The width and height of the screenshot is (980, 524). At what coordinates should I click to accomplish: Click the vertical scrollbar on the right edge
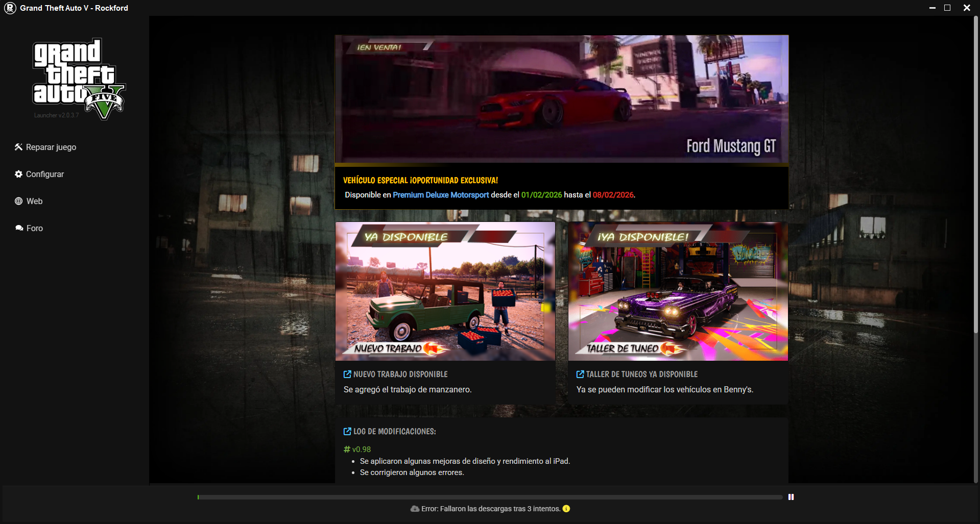click(x=975, y=173)
